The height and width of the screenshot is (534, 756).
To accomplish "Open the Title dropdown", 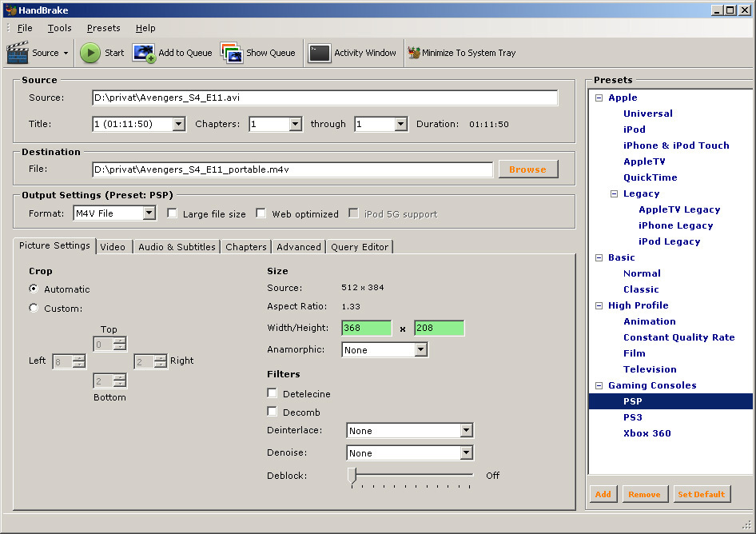I will pos(179,124).
